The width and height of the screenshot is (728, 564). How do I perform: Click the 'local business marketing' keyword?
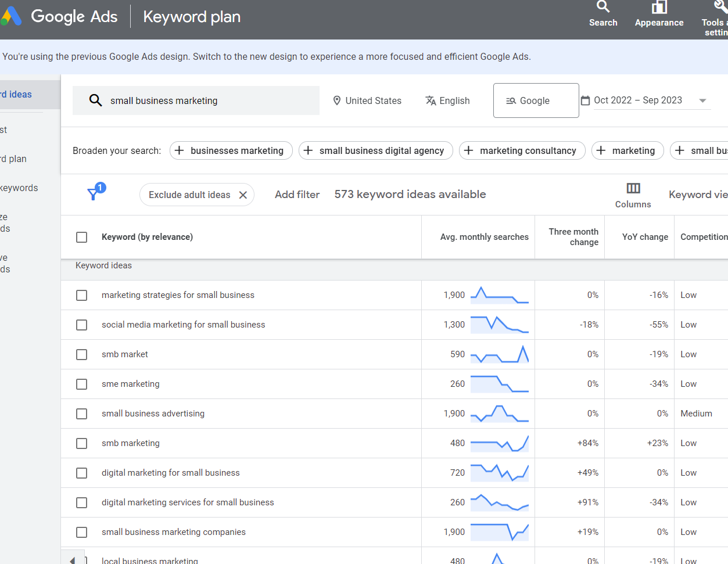coord(150,561)
